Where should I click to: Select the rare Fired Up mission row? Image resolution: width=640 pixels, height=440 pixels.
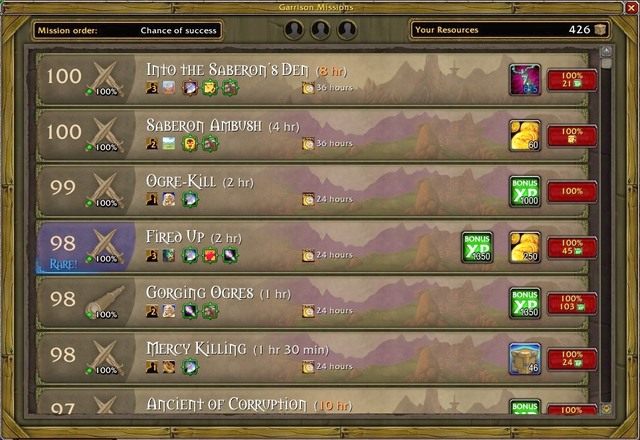312,247
